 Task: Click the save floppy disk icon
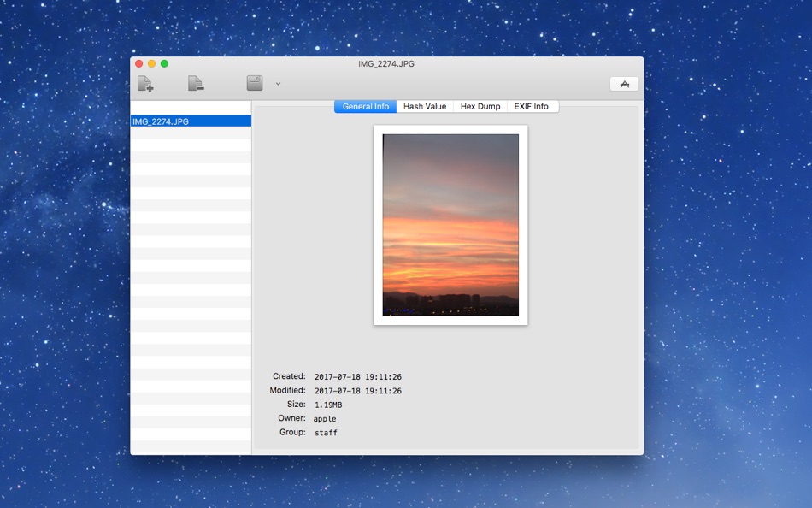tap(255, 83)
